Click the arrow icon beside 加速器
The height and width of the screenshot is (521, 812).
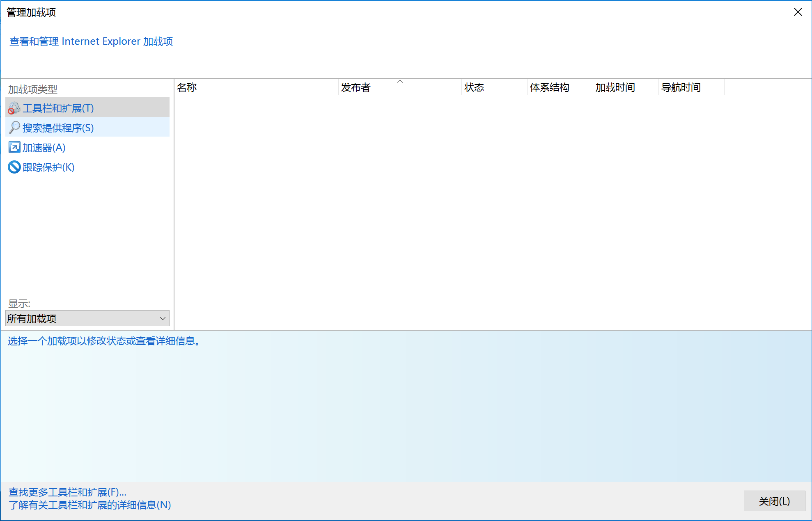14,147
